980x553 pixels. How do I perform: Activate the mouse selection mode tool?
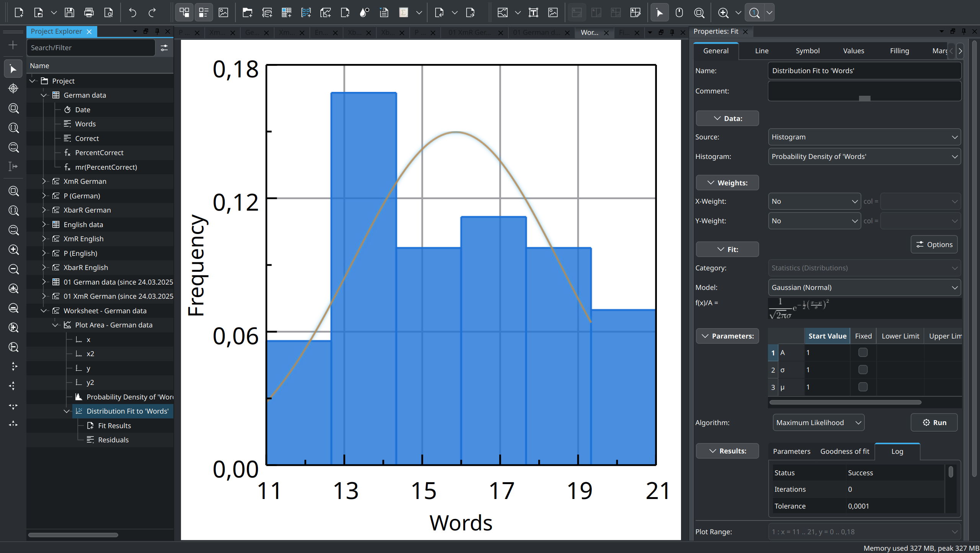pos(660,13)
